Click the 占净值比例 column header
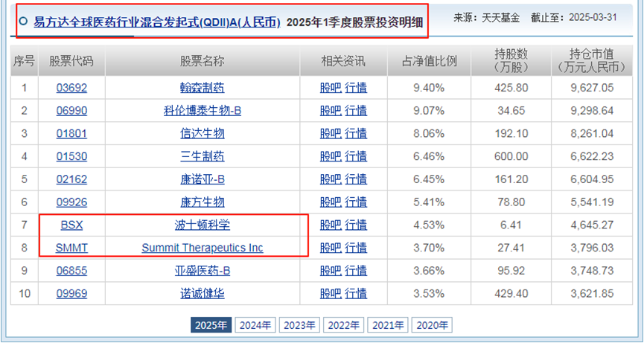Screen dimensions: 644x343 [x=429, y=61]
